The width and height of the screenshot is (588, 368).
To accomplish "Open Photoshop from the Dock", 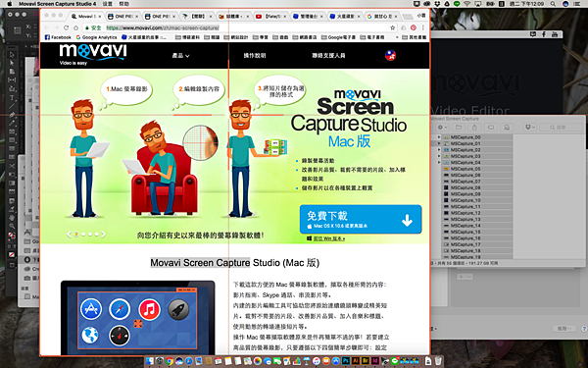I will click(x=346, y=361).
